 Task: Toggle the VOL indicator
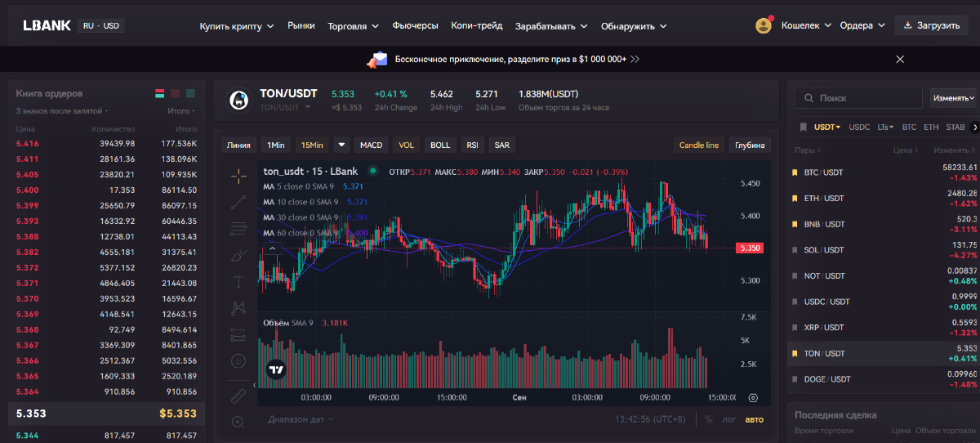click(406, 145)
